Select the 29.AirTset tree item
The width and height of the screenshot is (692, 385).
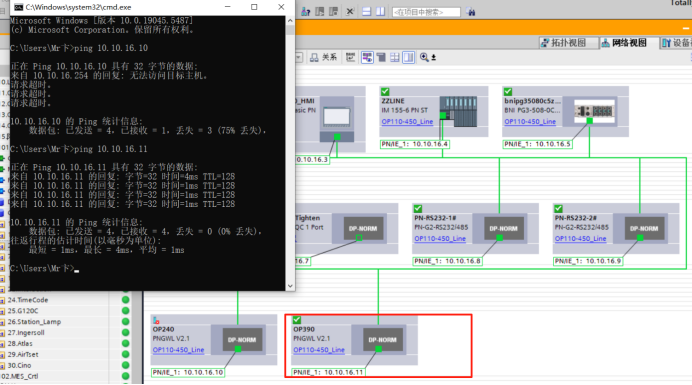pyautogui.click(x=23, y=355)
